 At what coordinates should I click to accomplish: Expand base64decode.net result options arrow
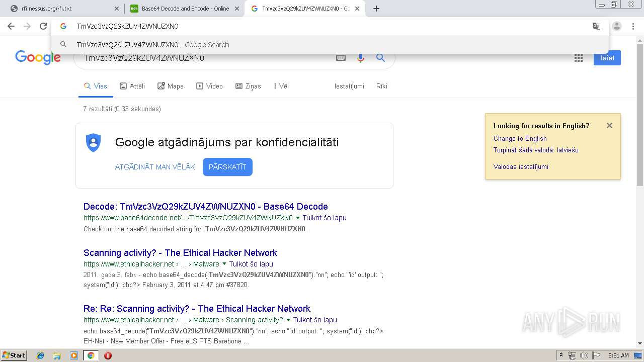tap(298, 218)
